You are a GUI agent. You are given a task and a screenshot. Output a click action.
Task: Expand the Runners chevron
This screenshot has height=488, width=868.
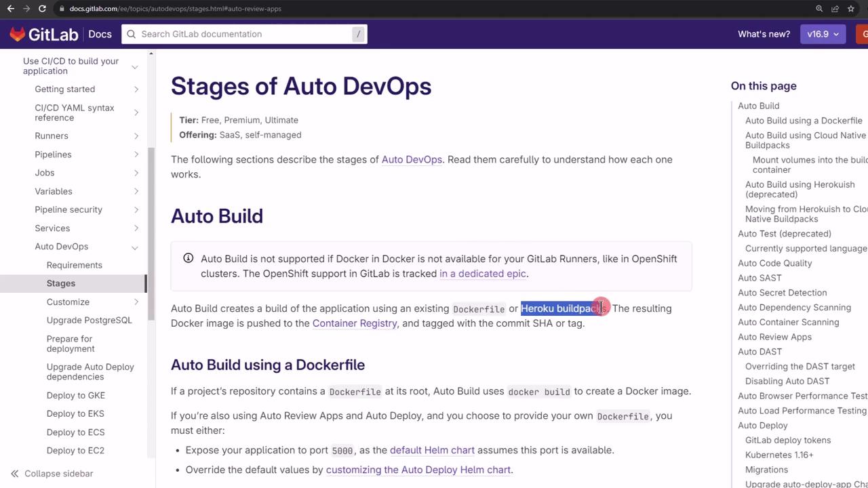click(136, 136)
